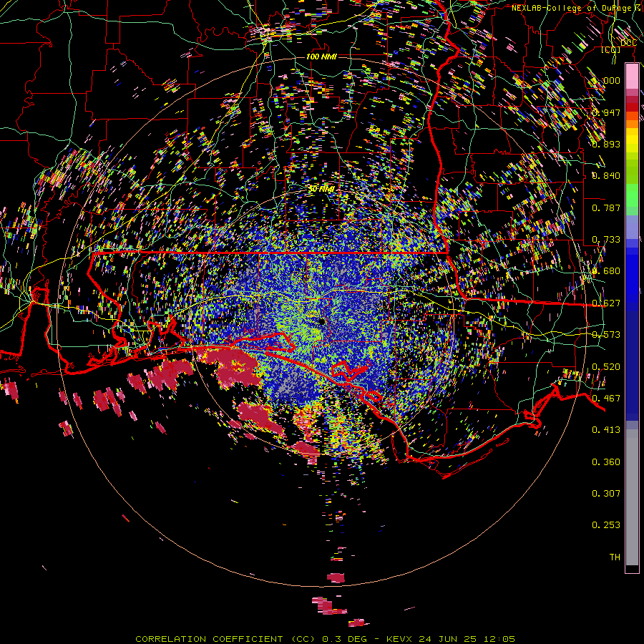Click the 0.733 color scale value
The height and width of the screenshot is (644, 644).
(x=606, y=240)
